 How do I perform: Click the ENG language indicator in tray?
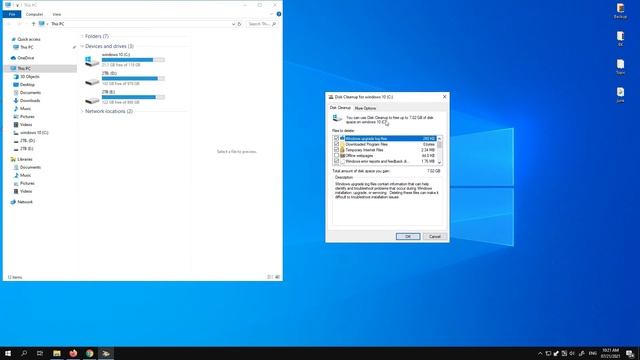pyautogui.click(x=593, y=353)
